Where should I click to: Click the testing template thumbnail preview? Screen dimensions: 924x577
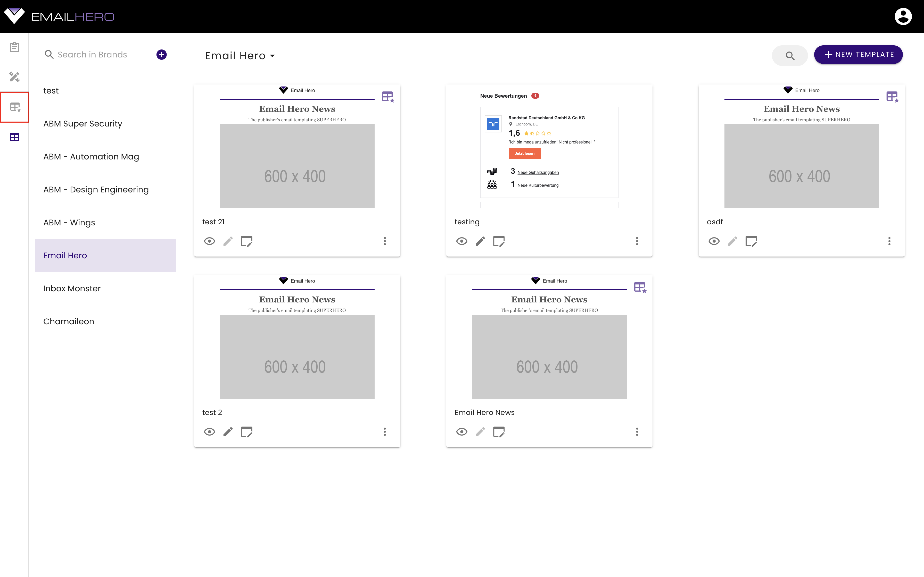(549, 146)
